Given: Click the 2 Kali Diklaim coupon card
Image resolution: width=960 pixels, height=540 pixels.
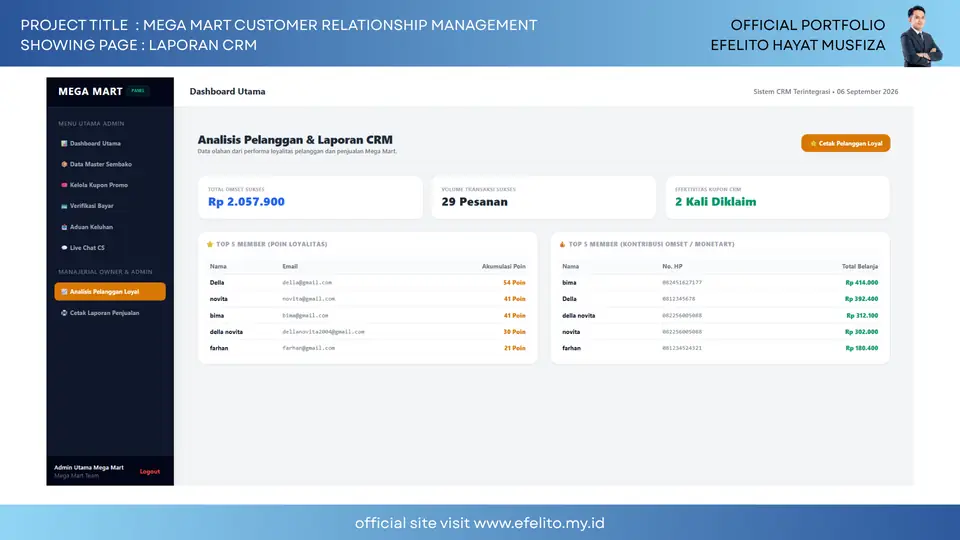Looking at the screenshot, I should point(778,197).
